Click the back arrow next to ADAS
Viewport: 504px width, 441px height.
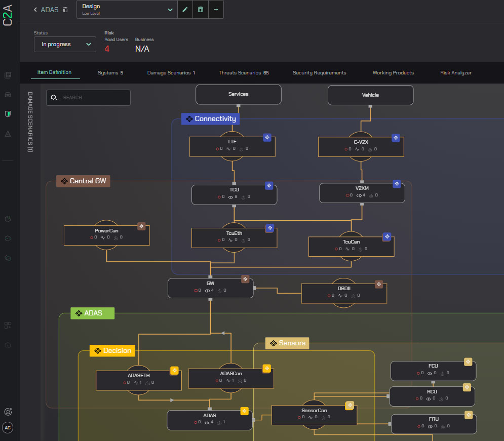click(35, 10)
